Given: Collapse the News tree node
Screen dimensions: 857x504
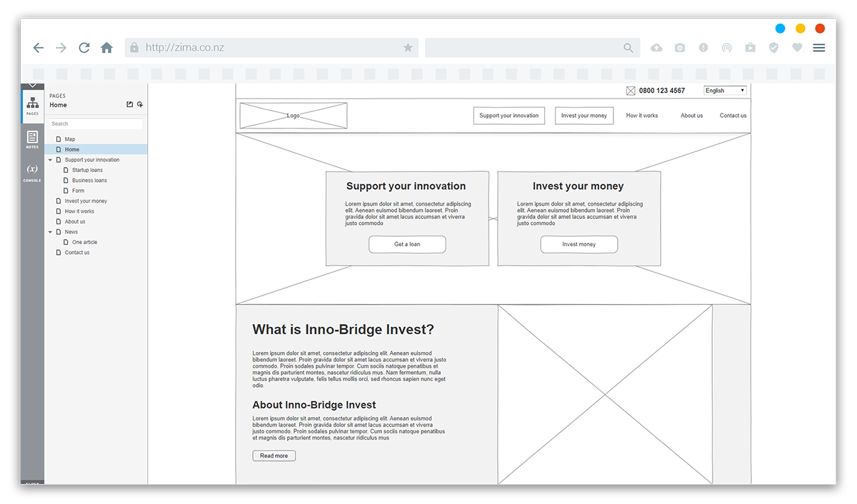Looking at the screenshot, I should pyautogui.click(x=50, y=232).
